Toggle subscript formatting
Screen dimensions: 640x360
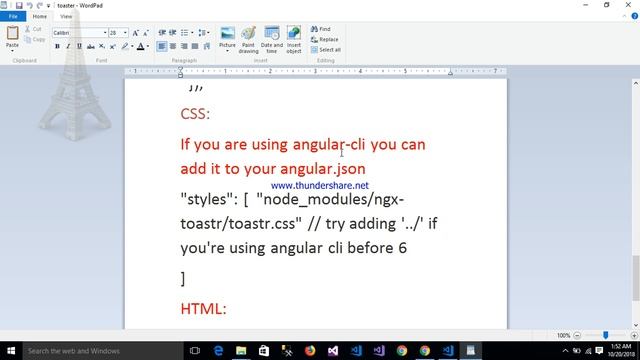tap(102, 47)
